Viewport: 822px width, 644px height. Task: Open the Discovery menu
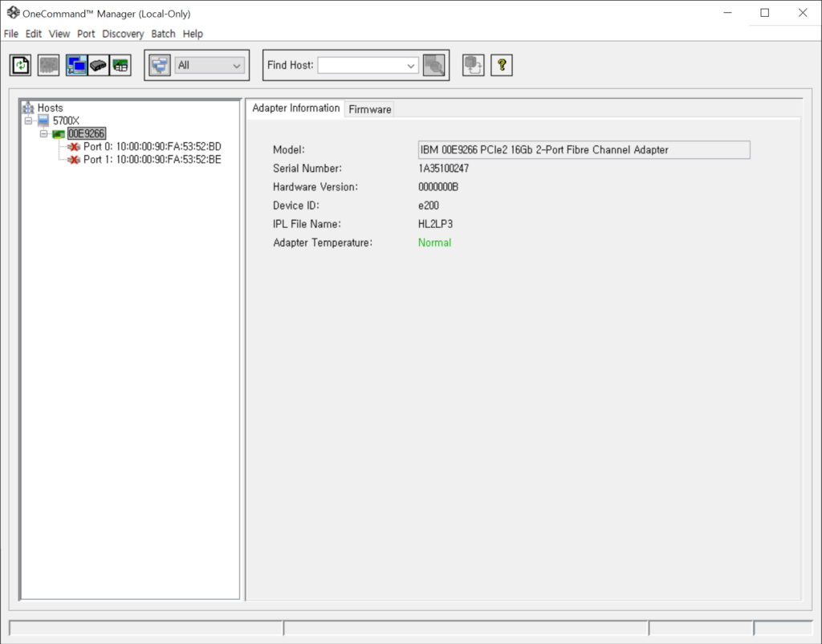[x=123, y=34]
